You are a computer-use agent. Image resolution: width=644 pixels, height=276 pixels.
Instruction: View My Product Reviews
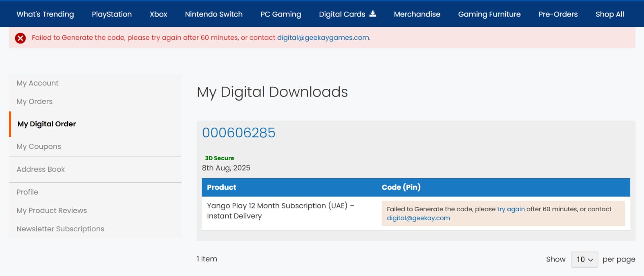tap(52, 210)
